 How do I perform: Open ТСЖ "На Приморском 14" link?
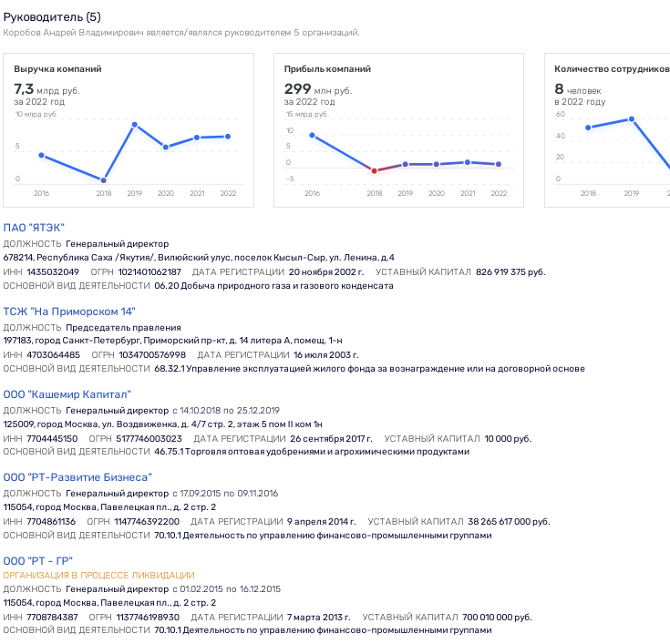point(69,312)
